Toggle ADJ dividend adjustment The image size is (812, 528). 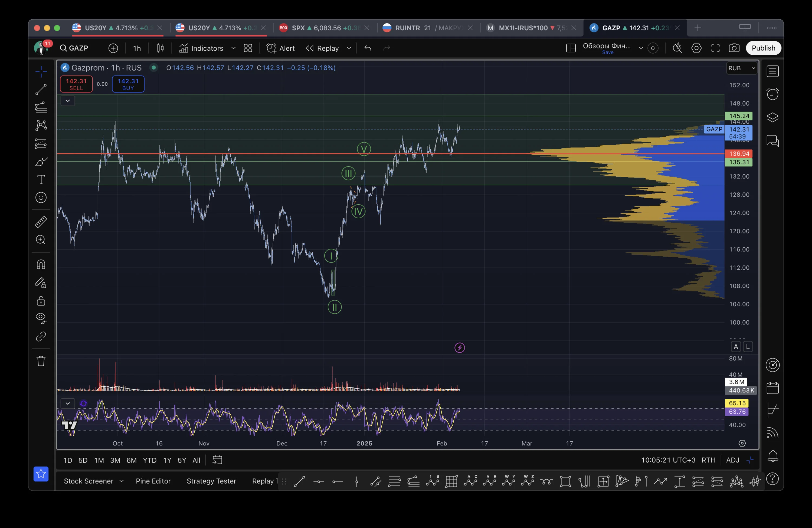coord(733,460)
